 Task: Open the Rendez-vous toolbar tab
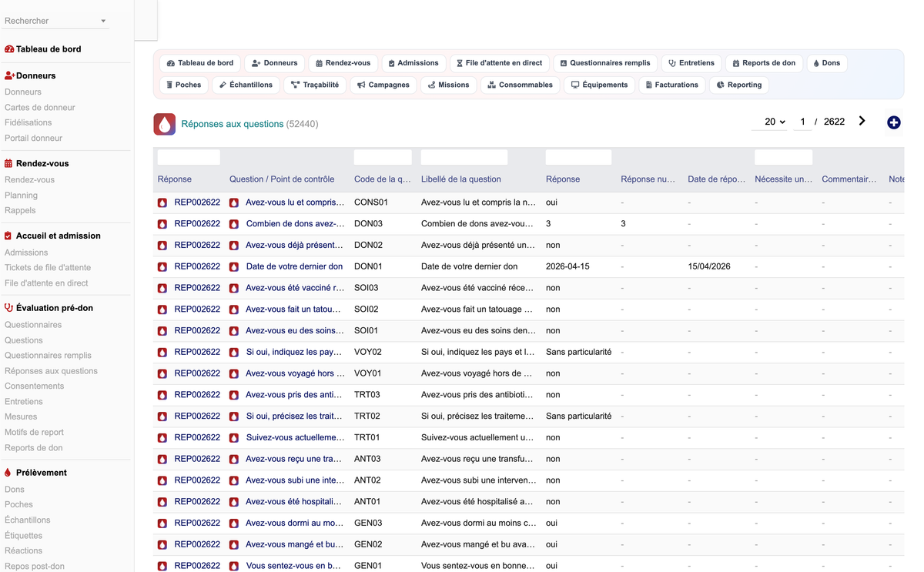pyautogui.click(x=343, y=63)
